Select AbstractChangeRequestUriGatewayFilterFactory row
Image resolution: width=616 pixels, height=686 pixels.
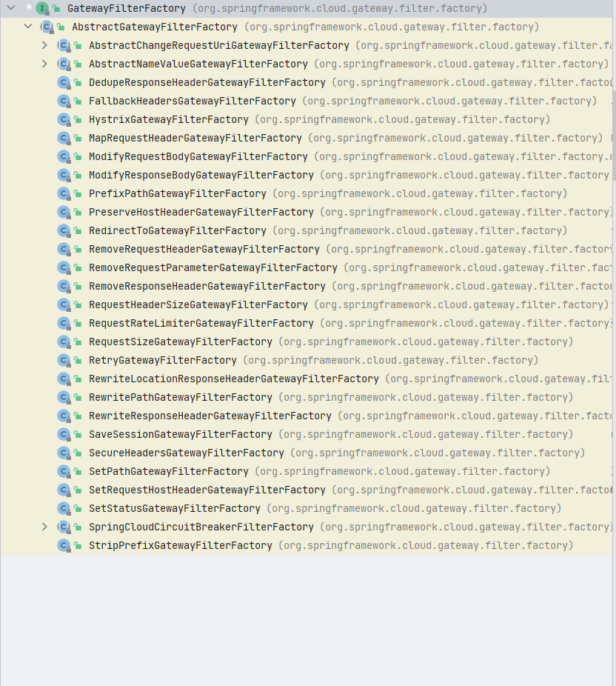click(x=306, y=45)
